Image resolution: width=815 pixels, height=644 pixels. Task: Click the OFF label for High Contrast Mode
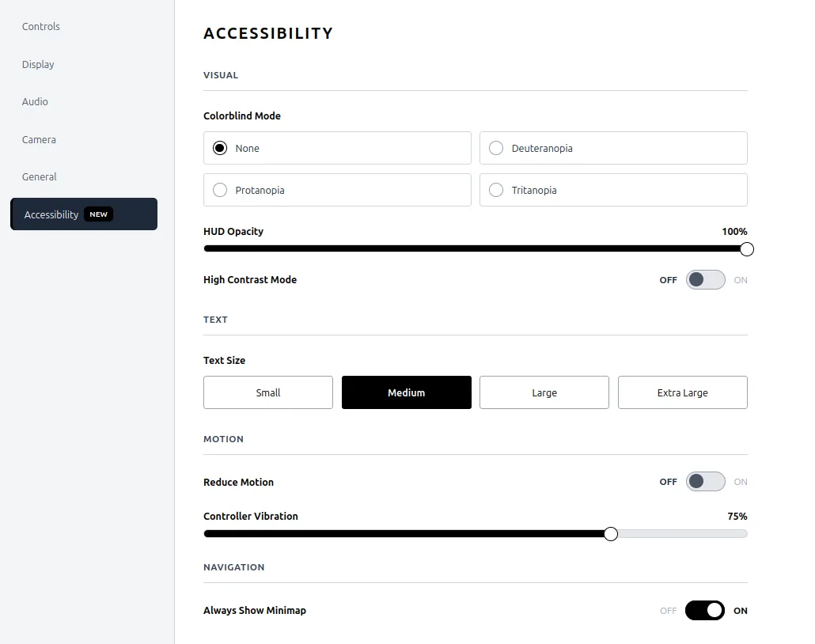click(668, 280)
